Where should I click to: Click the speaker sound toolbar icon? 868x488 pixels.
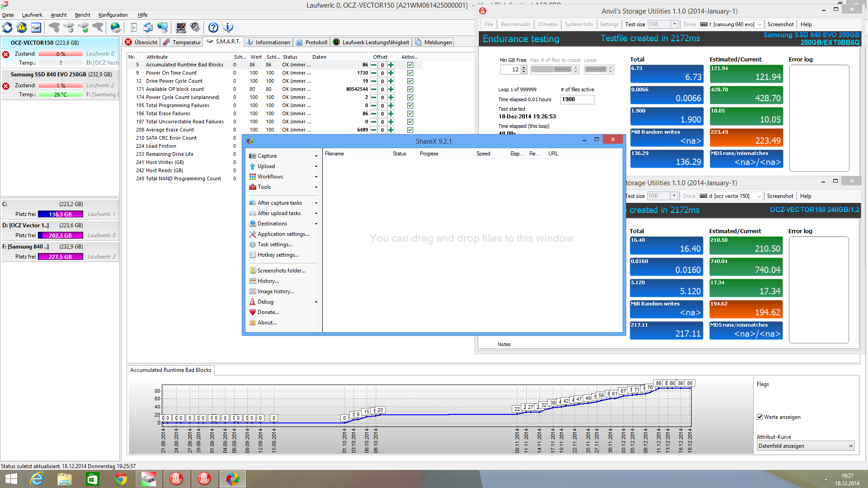195,28
